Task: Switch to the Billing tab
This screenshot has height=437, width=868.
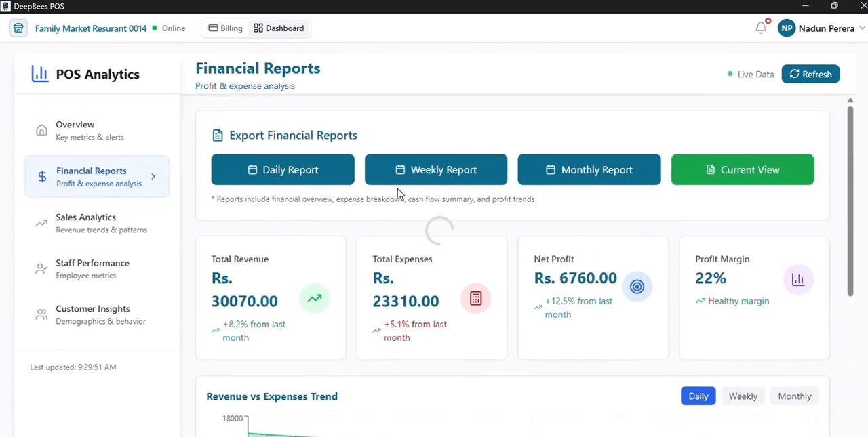Action: click(225, 28)
